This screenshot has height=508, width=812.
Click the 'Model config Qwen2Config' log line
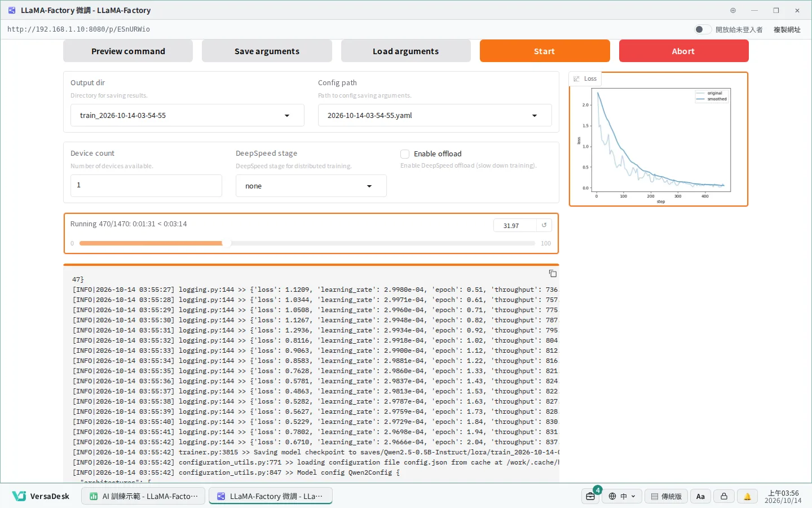pos(236,472)
